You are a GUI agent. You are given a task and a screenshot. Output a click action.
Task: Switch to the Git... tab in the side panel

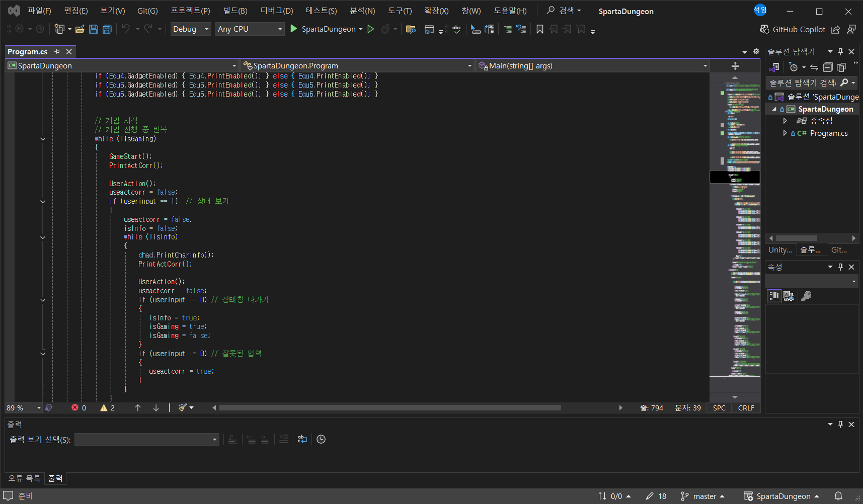[x=839, y=250]
